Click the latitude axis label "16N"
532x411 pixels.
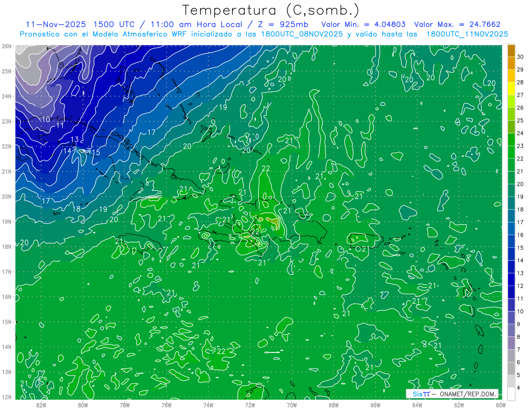coord(7,297)
